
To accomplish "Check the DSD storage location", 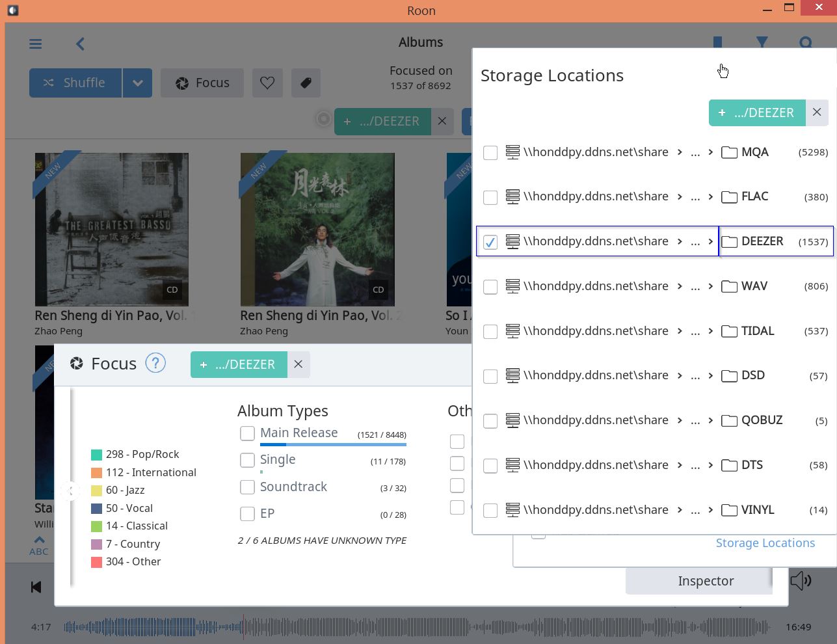I will click(490, 376).
